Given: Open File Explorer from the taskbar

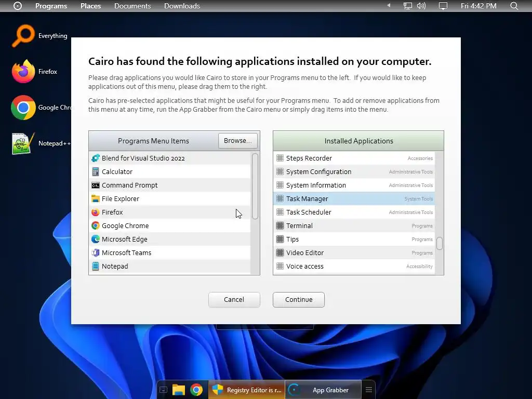Looking at the screenshot, I should pos(179,390).
